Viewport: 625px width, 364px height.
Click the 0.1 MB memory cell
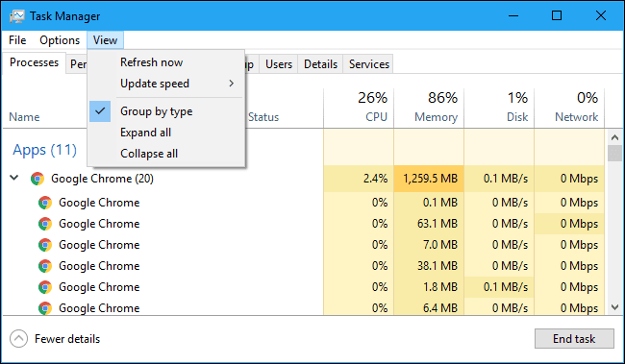point(429,203)
